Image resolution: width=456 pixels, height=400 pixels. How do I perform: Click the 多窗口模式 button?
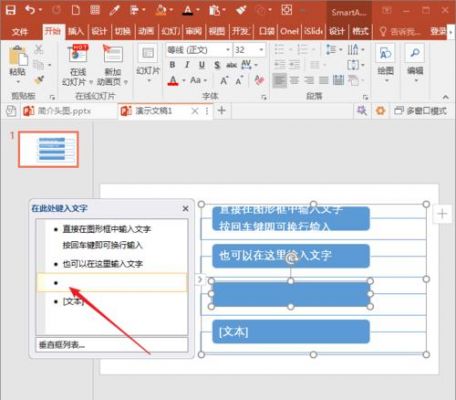(421, 111)
